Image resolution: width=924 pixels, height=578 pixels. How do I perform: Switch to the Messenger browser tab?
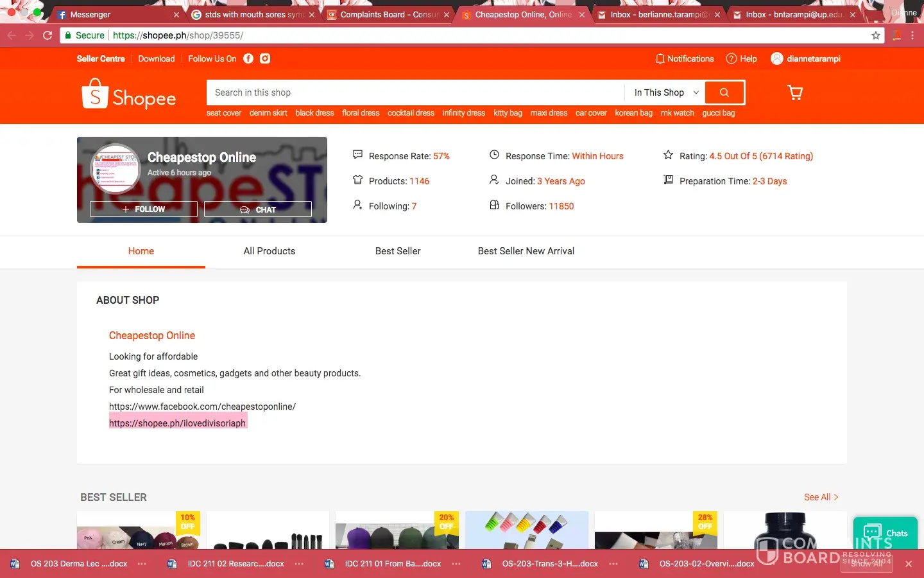116,15
